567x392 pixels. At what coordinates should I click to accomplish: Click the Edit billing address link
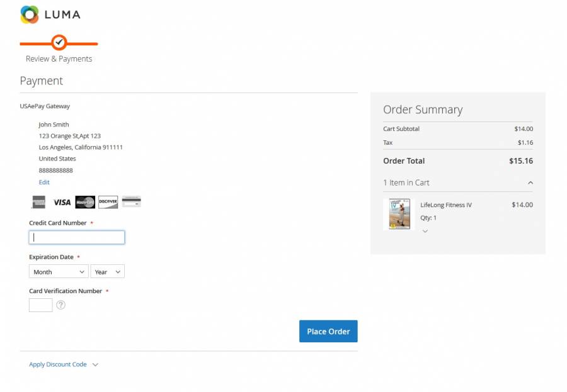[44, 182]
